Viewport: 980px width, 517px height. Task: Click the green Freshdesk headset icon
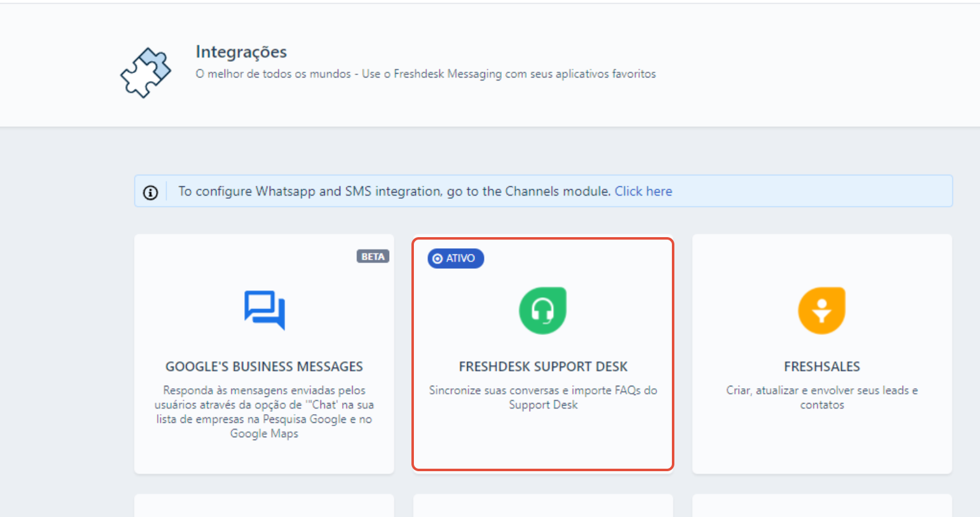point(543,310)
